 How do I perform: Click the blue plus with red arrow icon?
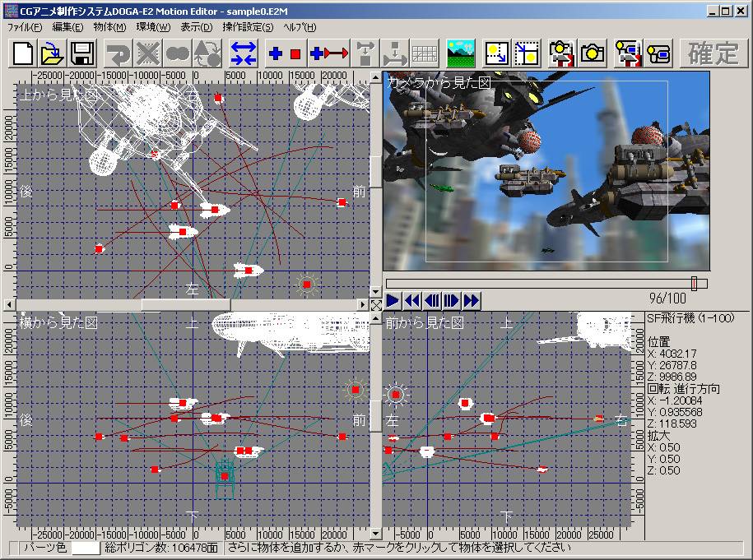[x=329, y=54]
